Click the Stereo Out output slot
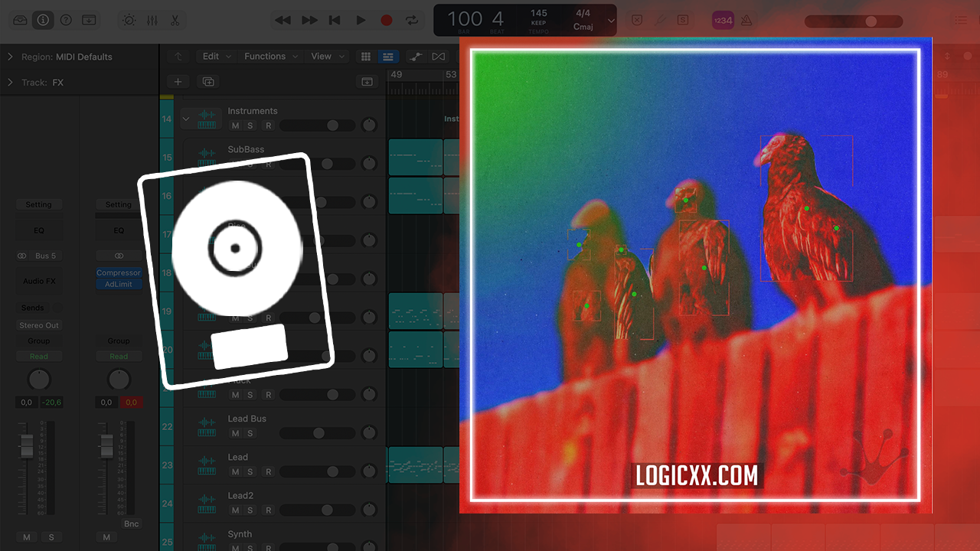This screenshot has height=551, width=980. [38, 325]
